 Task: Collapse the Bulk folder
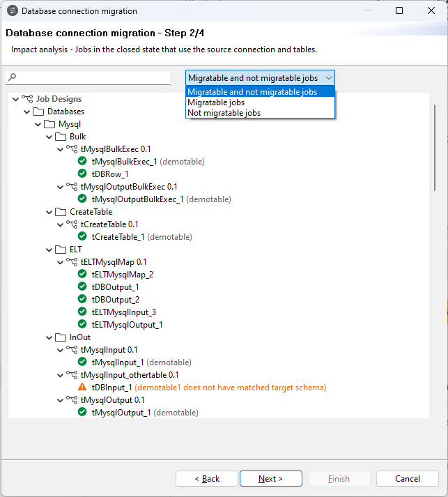point(49,137)
